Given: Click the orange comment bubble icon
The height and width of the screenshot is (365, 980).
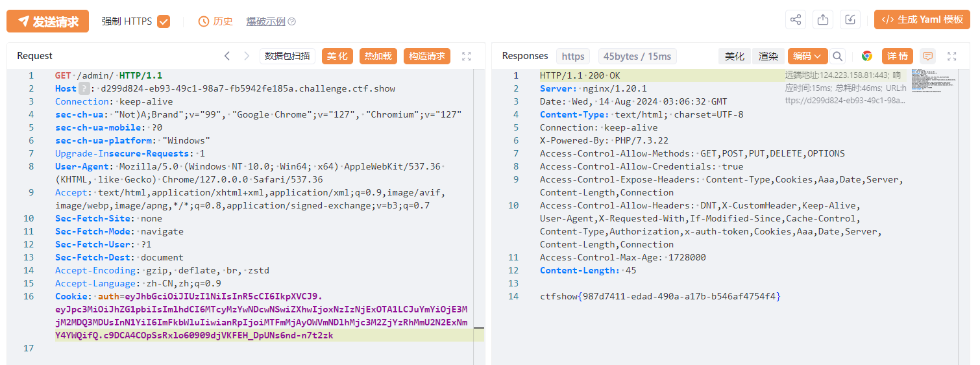Looking at the screenshot, I should (928, 57).
